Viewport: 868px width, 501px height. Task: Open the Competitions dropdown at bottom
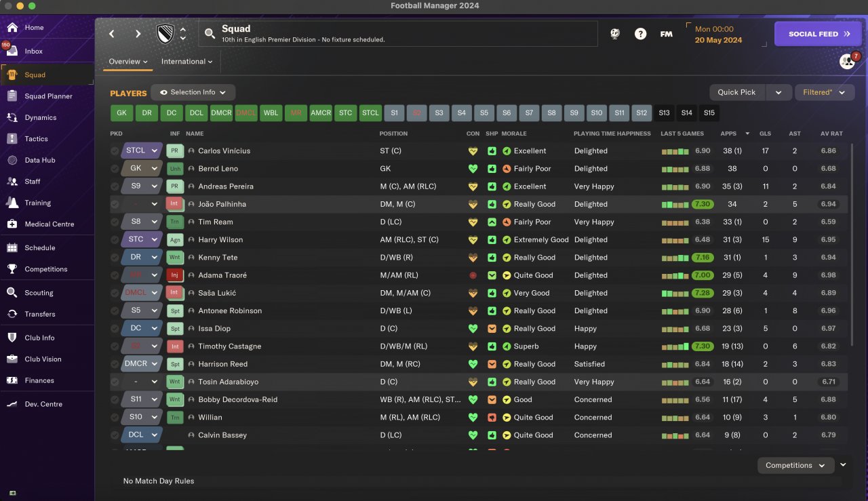tap(796, 466)
